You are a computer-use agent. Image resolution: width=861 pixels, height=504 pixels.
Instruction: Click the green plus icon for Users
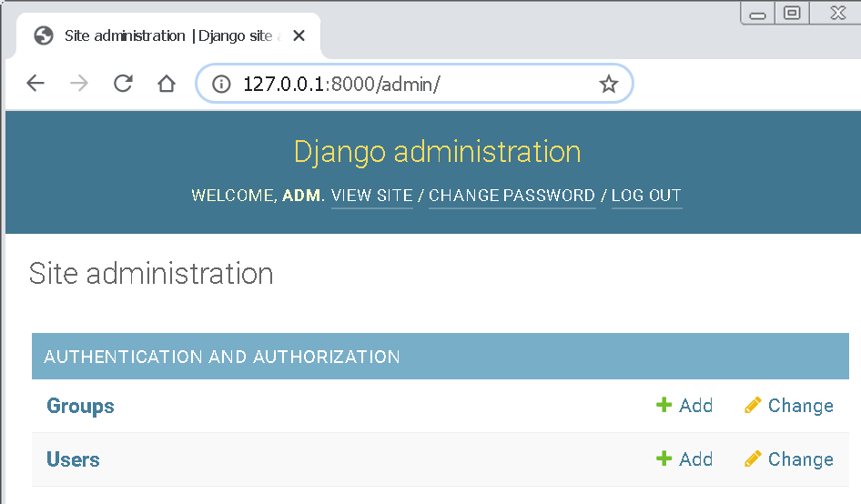663,459
